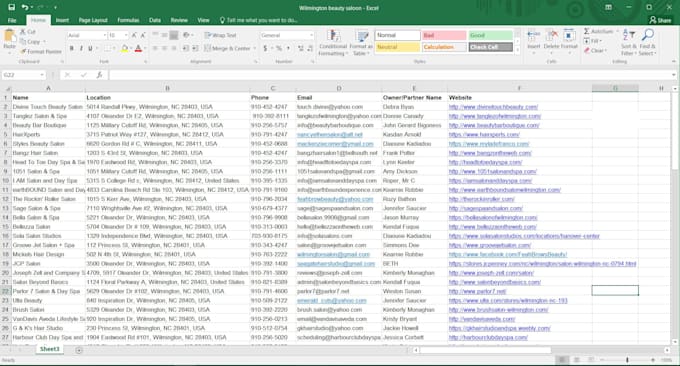Apply the Bad cell style
Image resolution: width=680 pixels, height=366 pixels.
pyautogui.click(x=444, y=35)
